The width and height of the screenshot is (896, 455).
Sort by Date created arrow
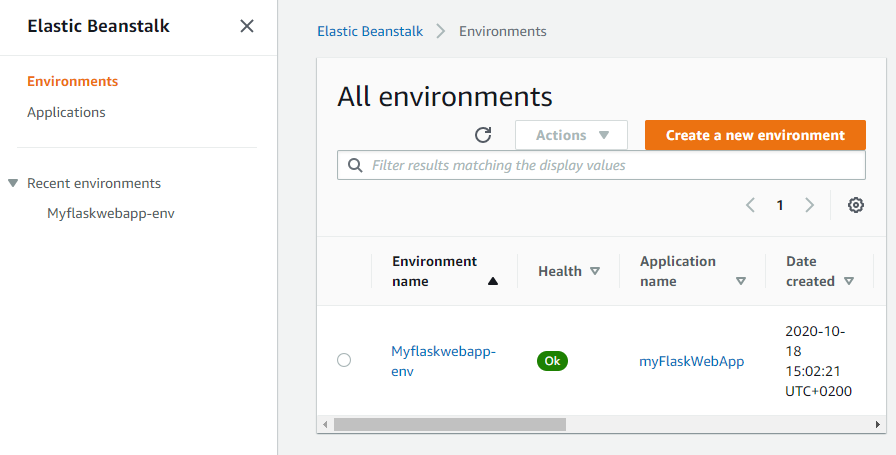[849, 281]
